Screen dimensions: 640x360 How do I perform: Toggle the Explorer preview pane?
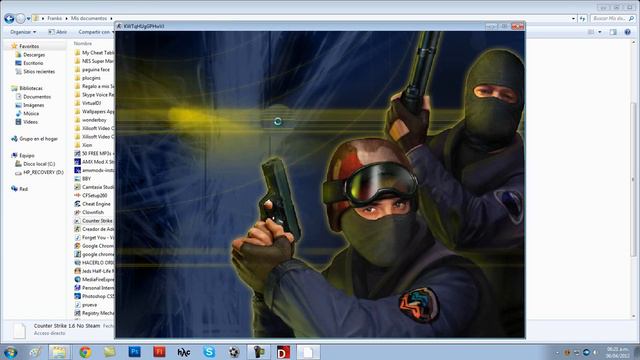[x=613, y=32]
